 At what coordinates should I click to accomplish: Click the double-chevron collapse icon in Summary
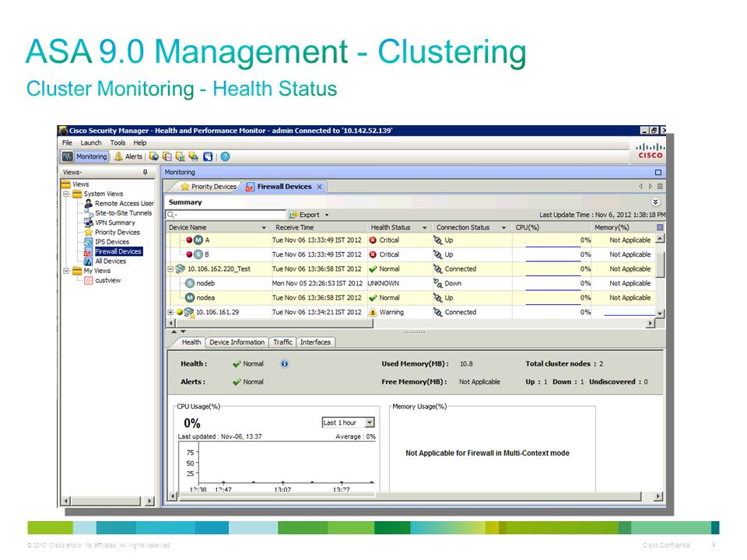point(655,202)
